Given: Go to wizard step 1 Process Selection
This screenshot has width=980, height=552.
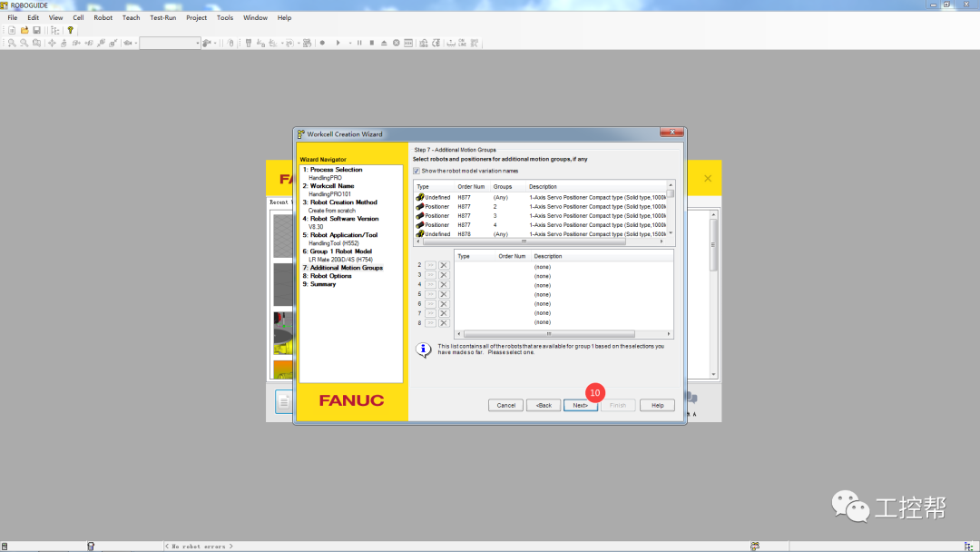Looking at the screenshot, I should coord(337,170).
